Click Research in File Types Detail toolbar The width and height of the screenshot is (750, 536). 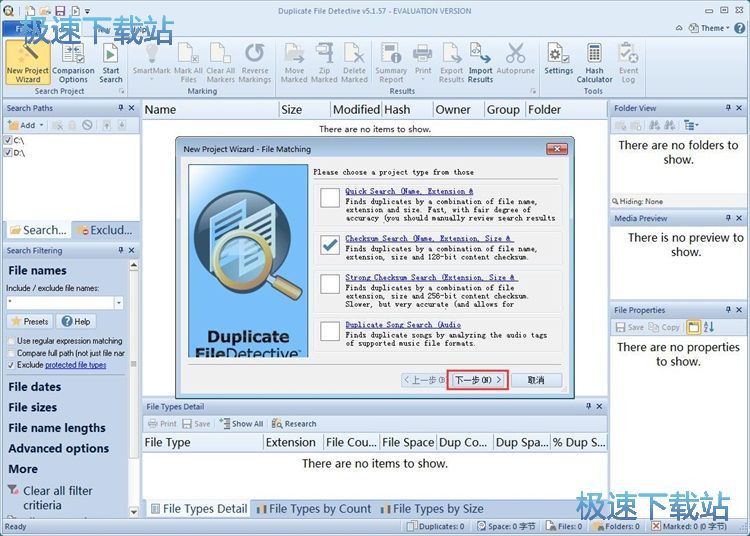click(294, 424)
